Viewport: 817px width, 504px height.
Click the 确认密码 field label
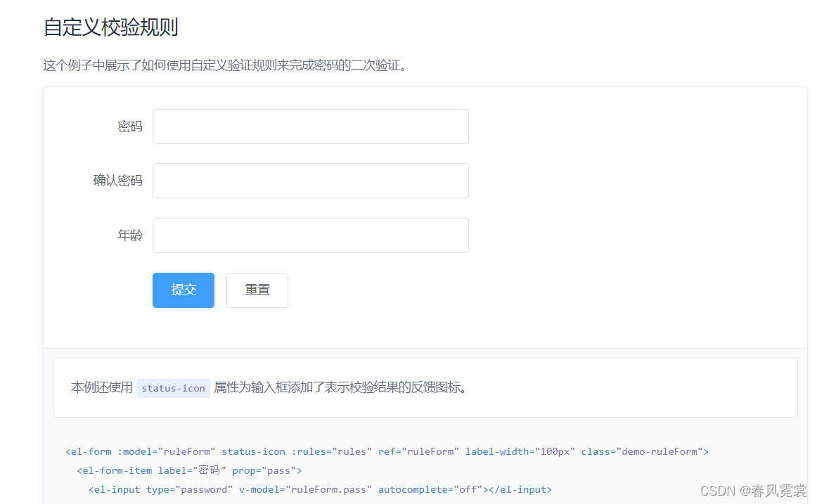tap(117, 181)
